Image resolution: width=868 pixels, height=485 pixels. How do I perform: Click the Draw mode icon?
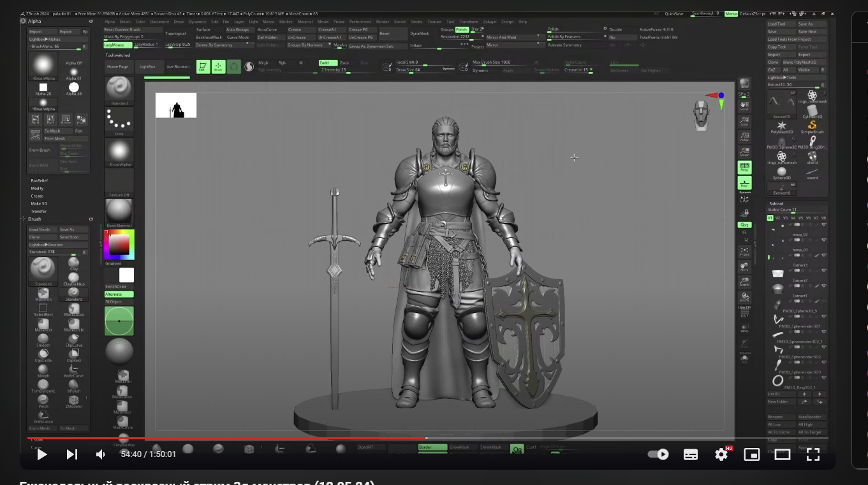pos(218,66)
